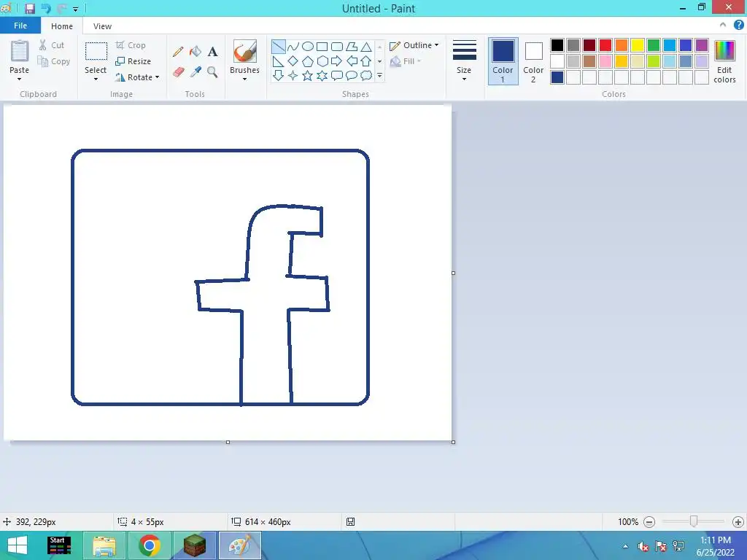Pick the yellow color swatch
747x560 pixels.
638,45
